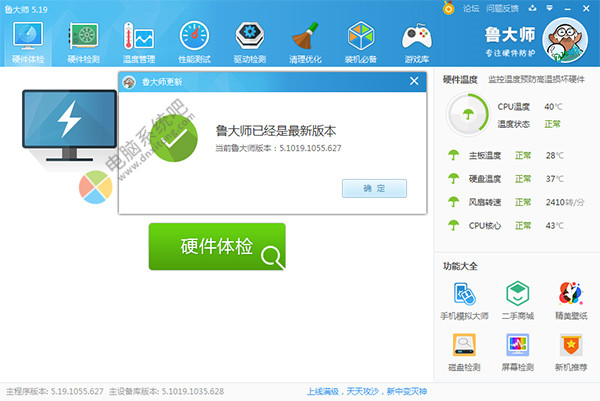Open the 装机必备 software box icon
The height and width of the screenshot is (401, 600).
[x=360, y=42]
